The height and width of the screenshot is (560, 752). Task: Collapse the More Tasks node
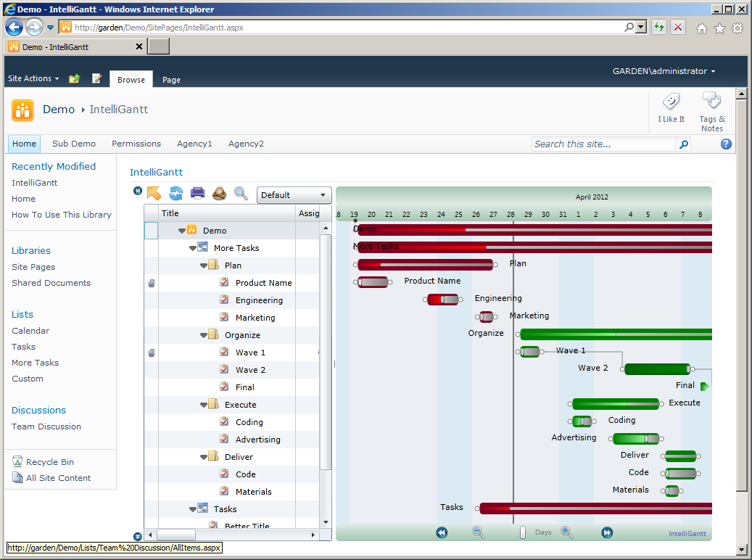[x=193, y=248]
